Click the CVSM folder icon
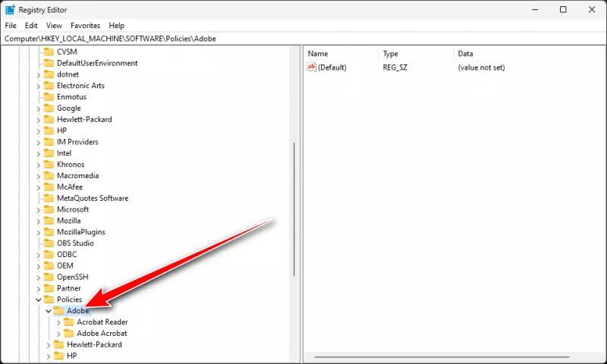Viewport: 607px width, 364px height. click(49, 52)
